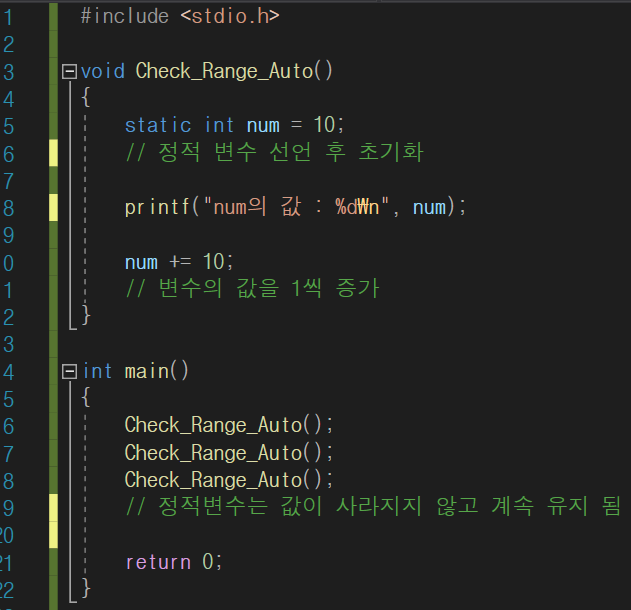Click the int keyword on line 5

click(219, 125)
